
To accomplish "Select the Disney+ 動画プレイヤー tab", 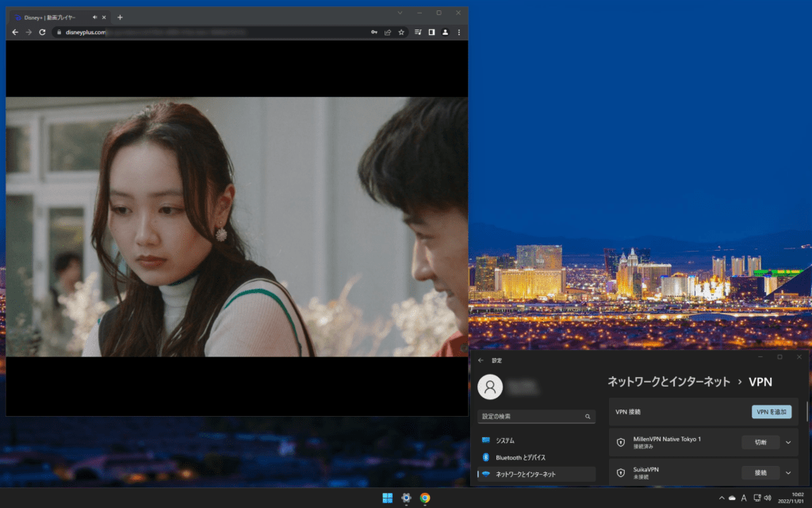I will (x=59, y=17).
